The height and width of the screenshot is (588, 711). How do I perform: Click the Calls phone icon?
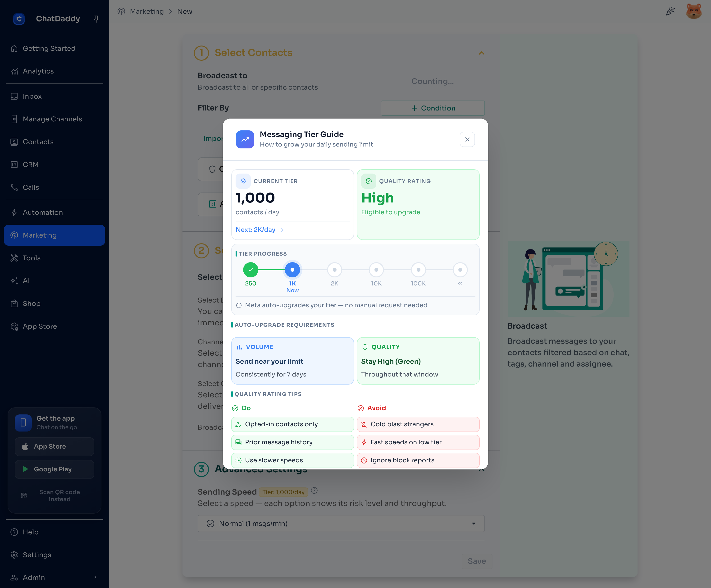point(14,187)
